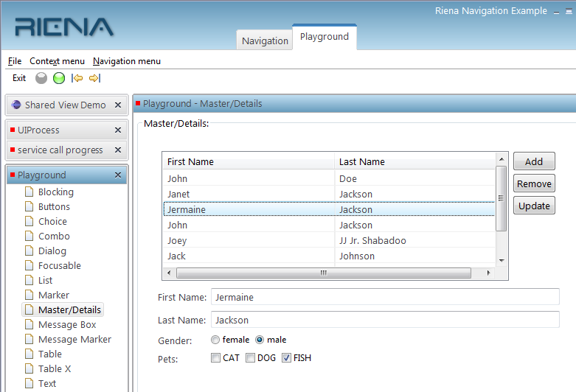The height and width of the screenshot is (392, 576).
Task: Open the File menu
Action: coord(15,61)
